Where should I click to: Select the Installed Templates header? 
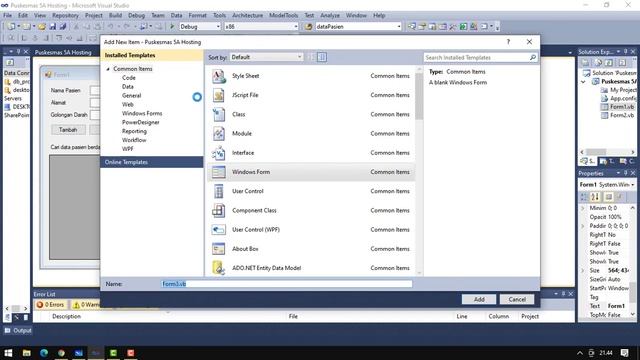[152, 55]
